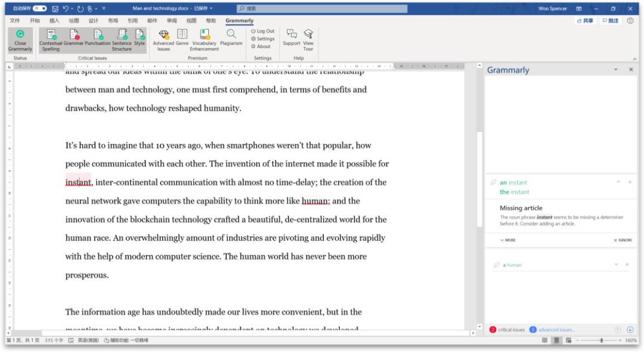This screenshot has height=352, width=644.
Task: Open the 审阅 ribbon tab
Action: click(x=172, y=20)
